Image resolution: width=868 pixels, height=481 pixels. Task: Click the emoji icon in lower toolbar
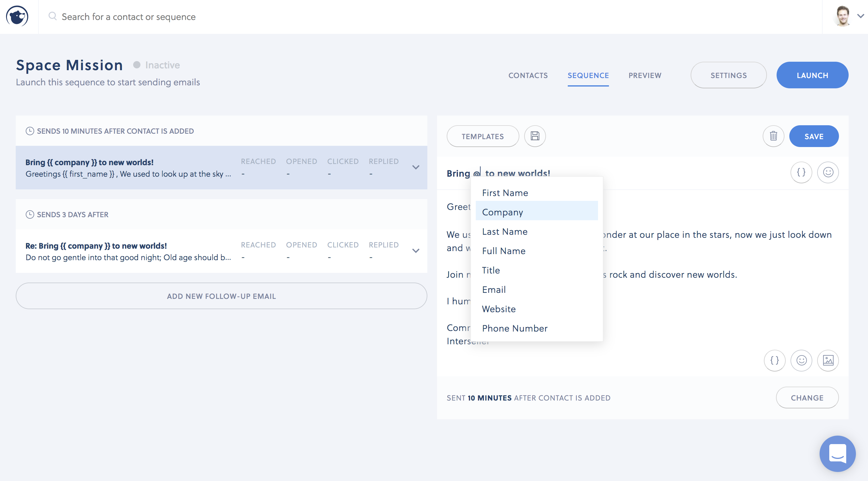click(801, 361)
